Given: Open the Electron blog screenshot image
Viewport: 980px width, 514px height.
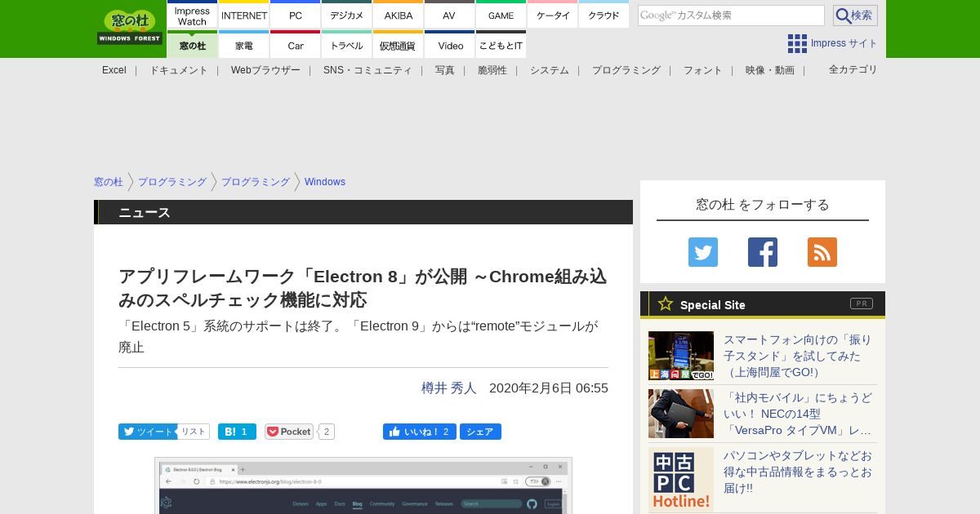Looking at the screenshot, I should click(x=363, y=485).
